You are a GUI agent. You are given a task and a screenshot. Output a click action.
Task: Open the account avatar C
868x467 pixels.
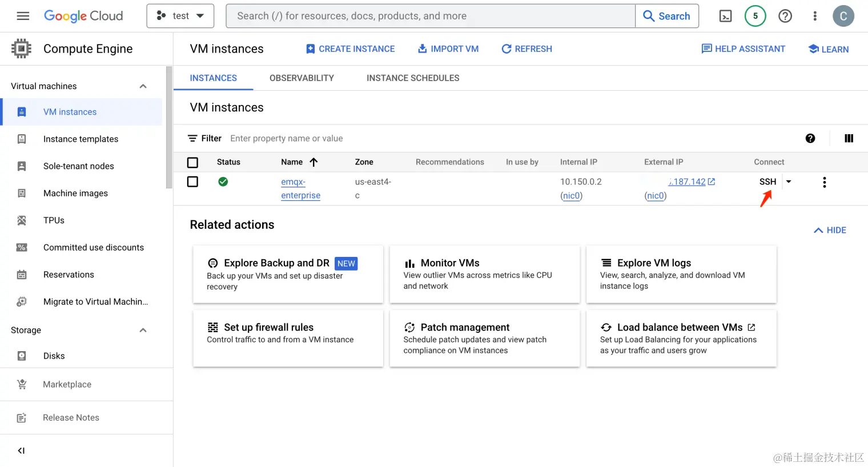coord(843,16)
